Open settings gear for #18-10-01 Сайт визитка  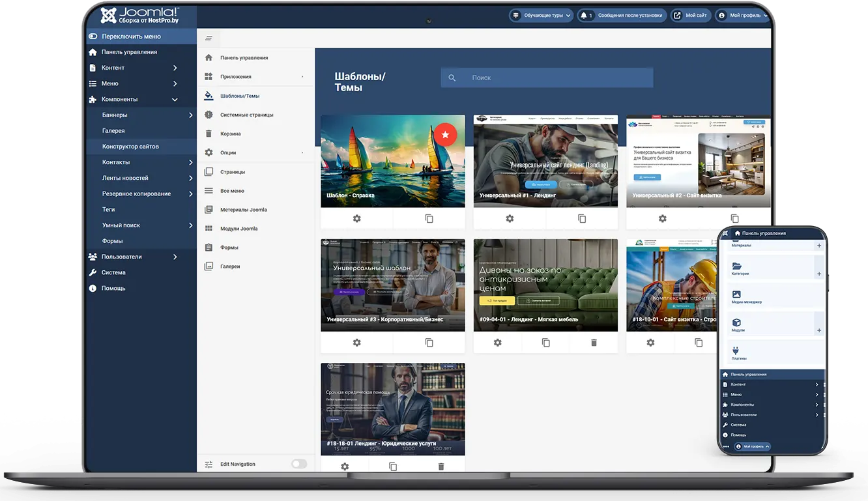(x=650, y=343)
